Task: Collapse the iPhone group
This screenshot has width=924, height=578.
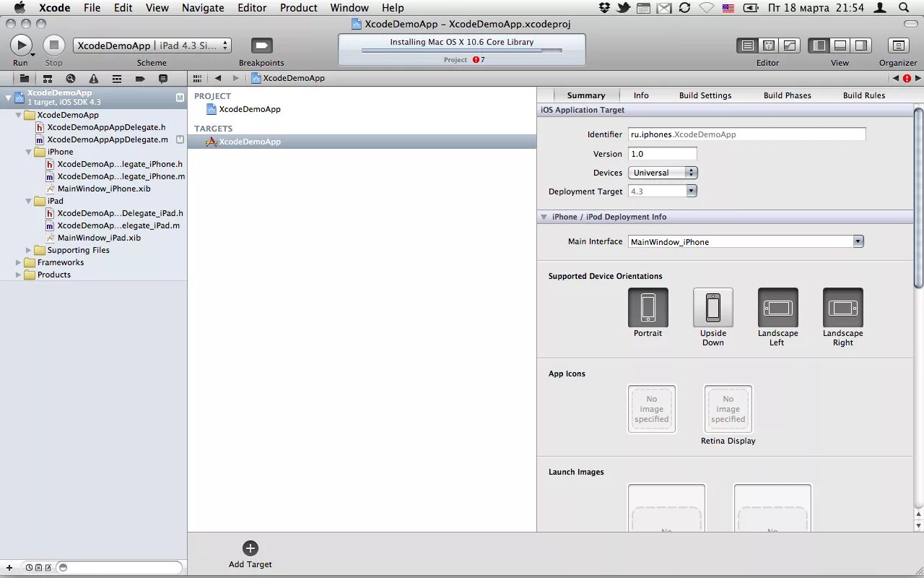Action: point(29,152)
